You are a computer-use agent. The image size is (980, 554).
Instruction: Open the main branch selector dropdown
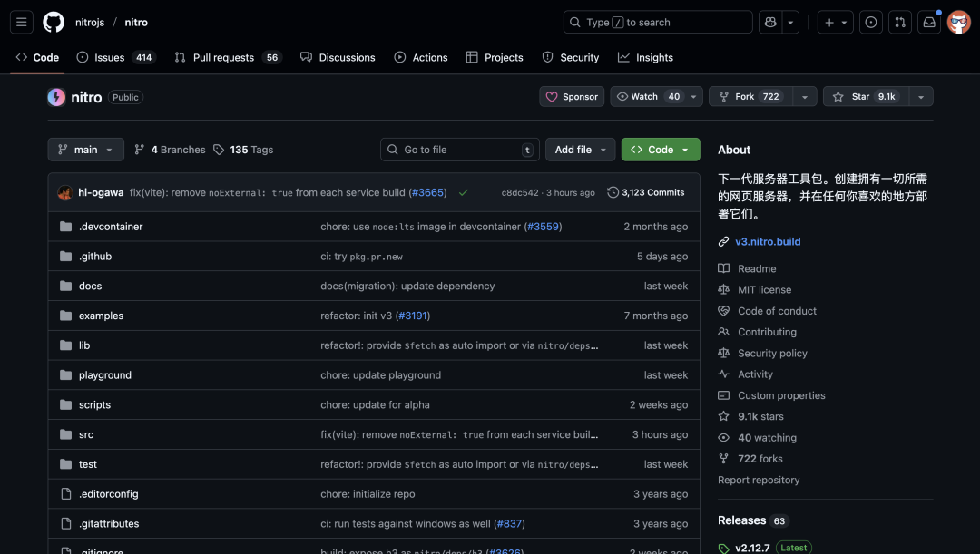(85, 150)
